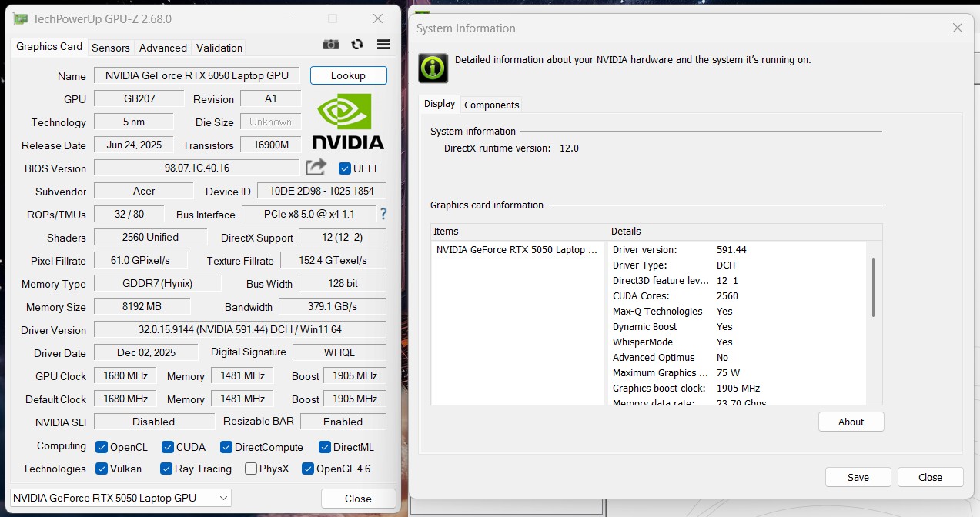Refresh GPU data using the circular arrows icon
980x517 pixels.
point(356,44)
